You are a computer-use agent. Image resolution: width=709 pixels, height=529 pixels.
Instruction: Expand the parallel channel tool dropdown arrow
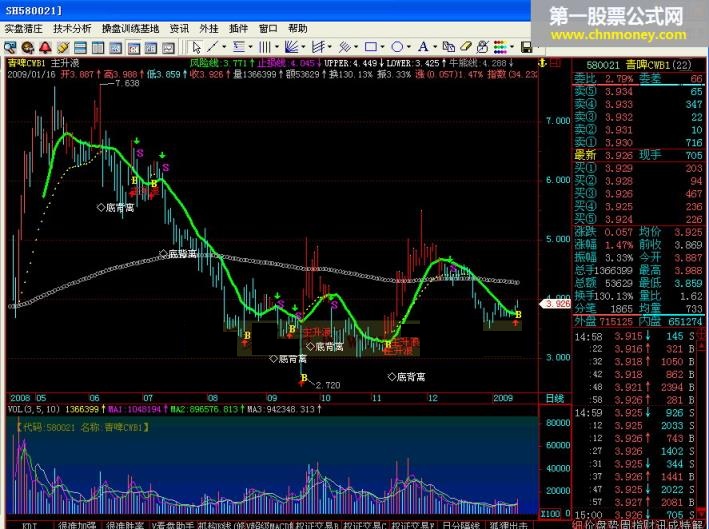(356, 47)
